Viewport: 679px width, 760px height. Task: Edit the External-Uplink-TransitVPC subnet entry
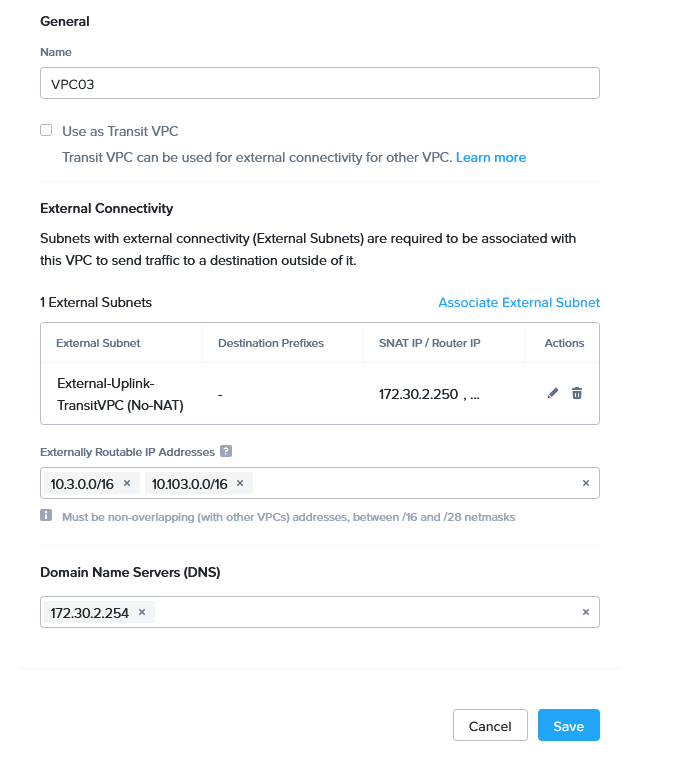pyautogui.click(x=553, y=394)
